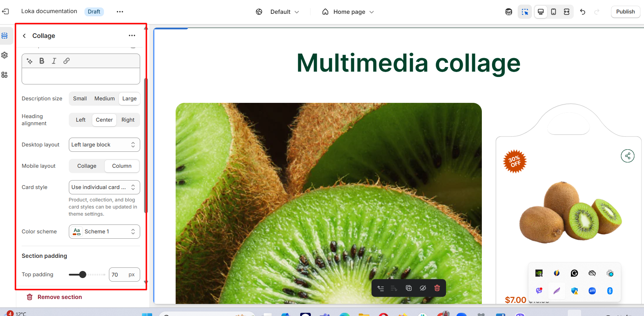Click the $7.00 product price
Image resolution: width=644 pixels, height=316 pixels.
(516, 300)
